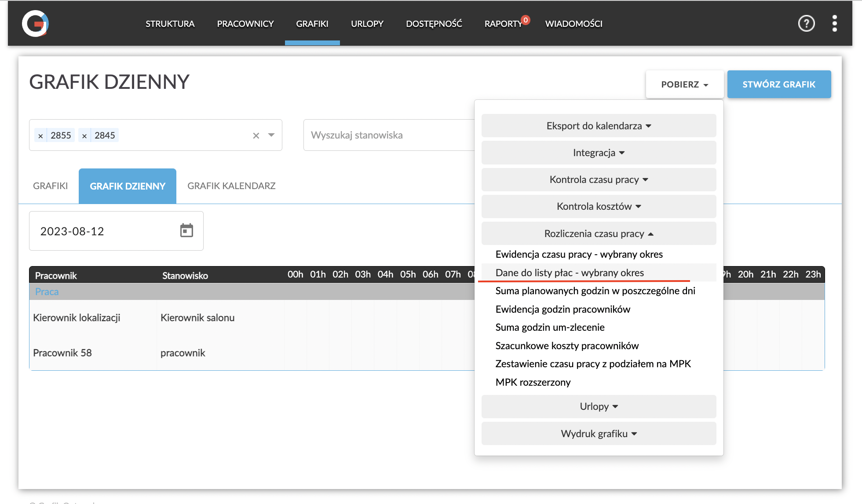Remove the 2855 tag from filter
Screen dimensions: 862x504
pyautogui.click(x=40, y=136)
